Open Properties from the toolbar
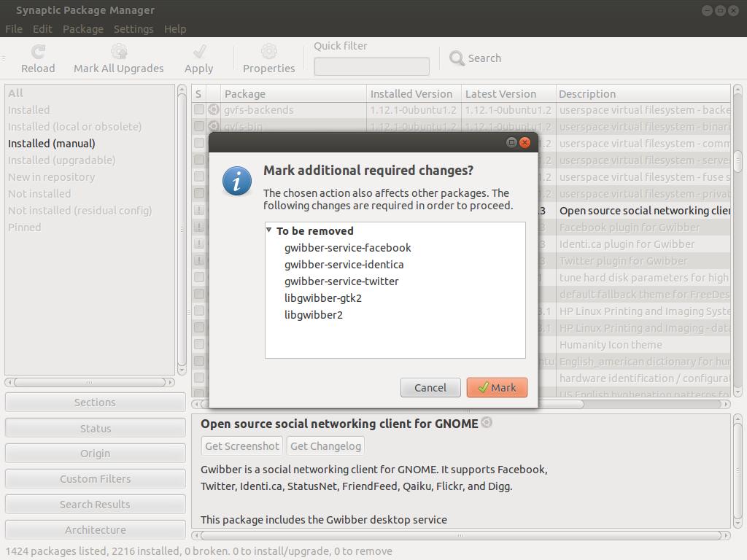Image resolution: width=747 pixels, height=560 pixels. pos(268,52)
